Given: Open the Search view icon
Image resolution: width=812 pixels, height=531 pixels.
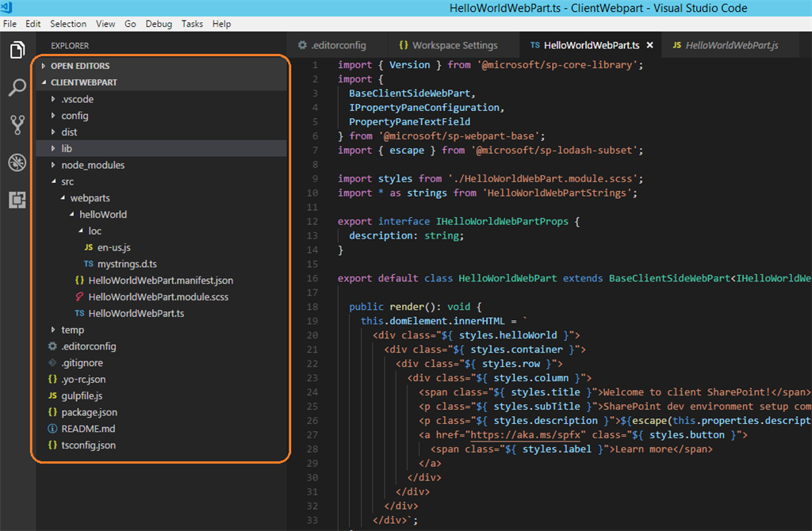Looking at the screenshot, I should tap(17, 88).
